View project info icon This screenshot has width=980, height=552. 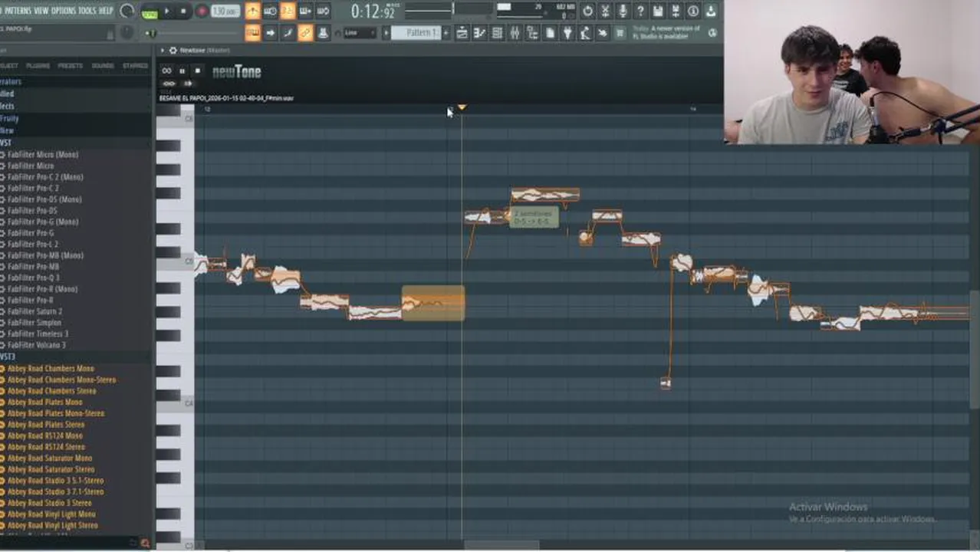click(693, 11)
